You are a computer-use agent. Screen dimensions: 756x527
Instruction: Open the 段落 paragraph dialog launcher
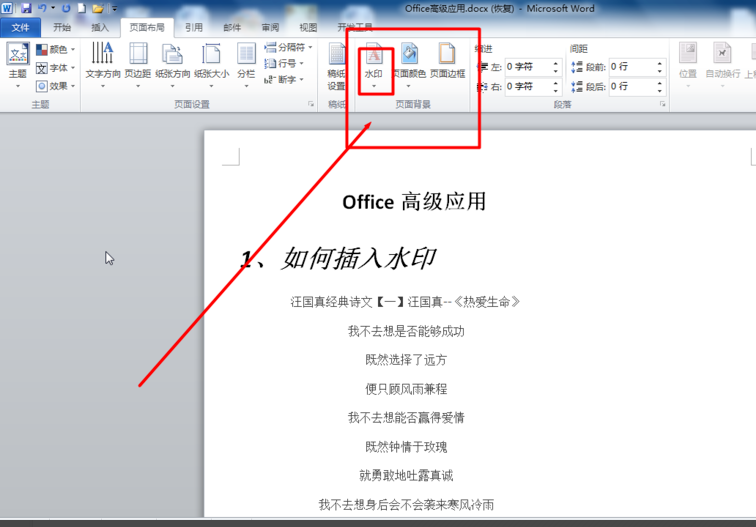tap(662, 104)
